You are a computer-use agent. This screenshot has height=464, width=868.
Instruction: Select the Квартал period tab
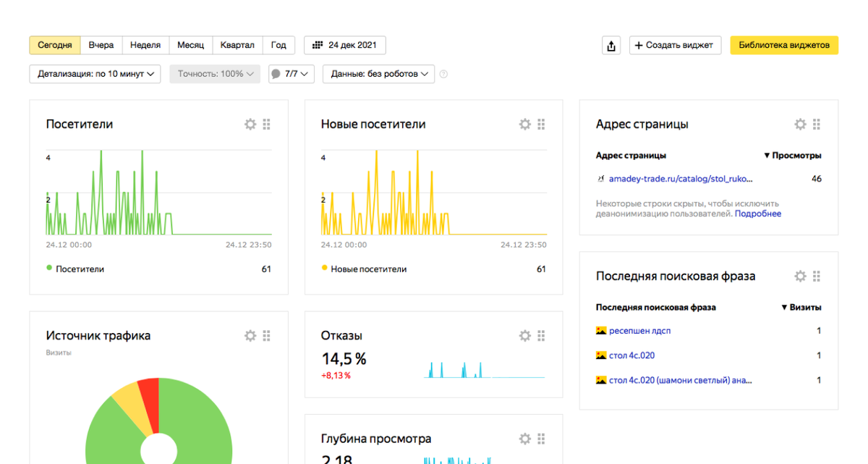tap(238, 44)
